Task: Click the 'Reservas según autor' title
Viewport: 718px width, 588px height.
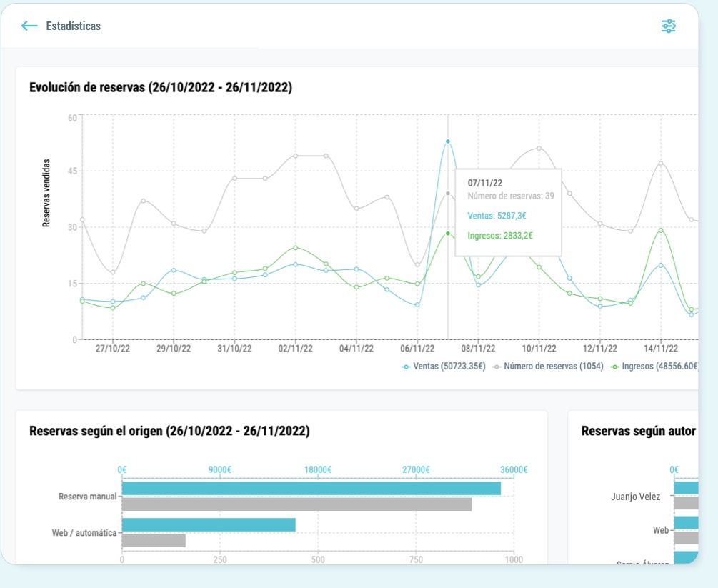Action: tap(638, 431)
